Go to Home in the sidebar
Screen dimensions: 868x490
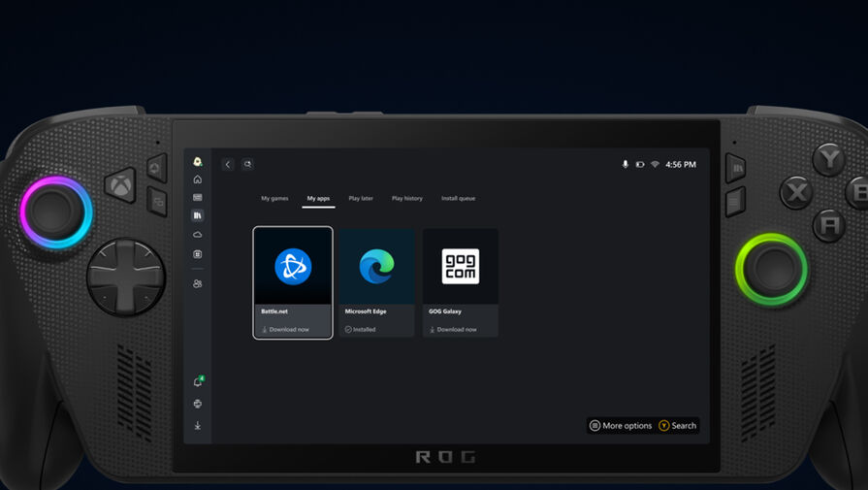point(198,180)
